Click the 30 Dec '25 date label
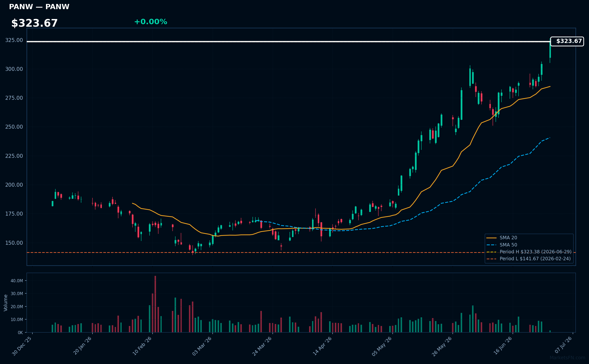The width and height of the screenshot is (589, 364). pos(22,346)
